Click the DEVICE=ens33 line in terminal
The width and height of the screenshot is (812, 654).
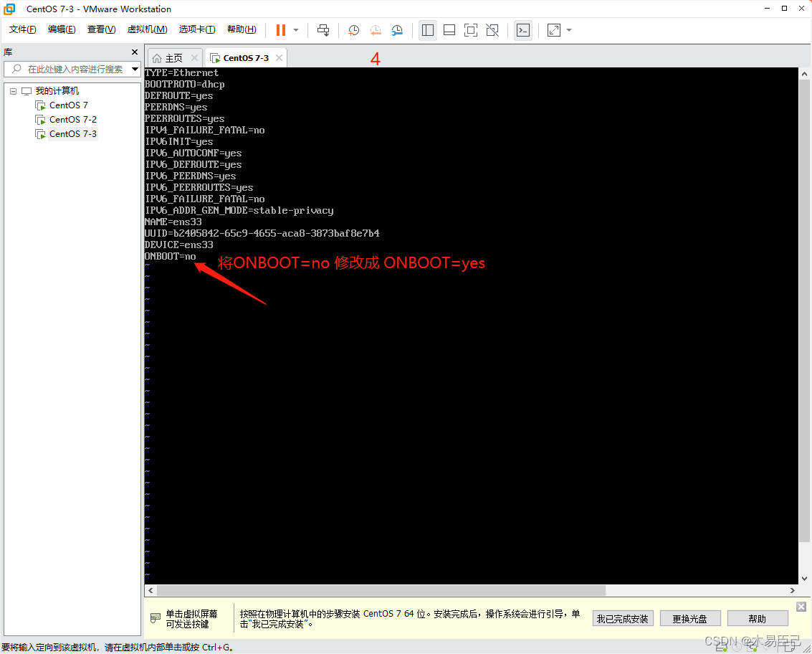point(179,245)
